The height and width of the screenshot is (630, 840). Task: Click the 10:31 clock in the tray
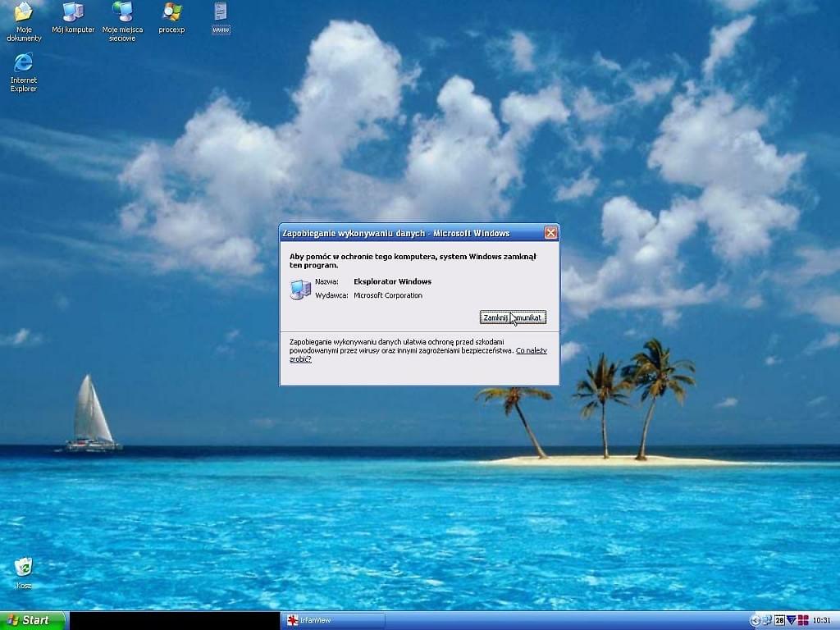point(821,620)
